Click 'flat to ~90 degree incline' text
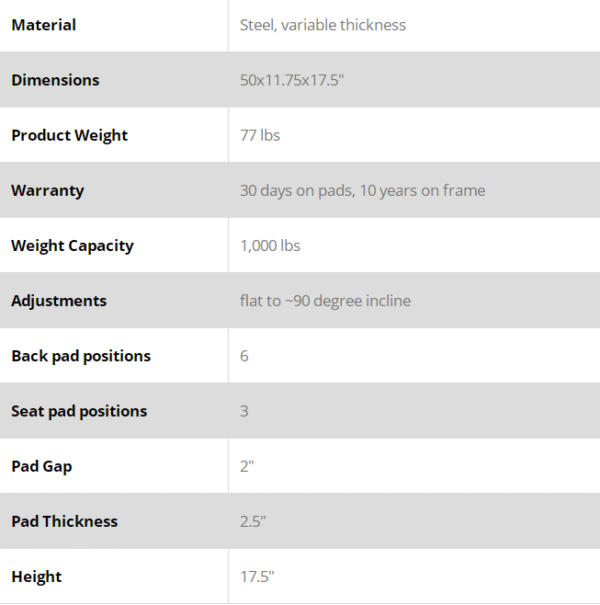Viewport: 600px width, 605px height. point(325,301)
